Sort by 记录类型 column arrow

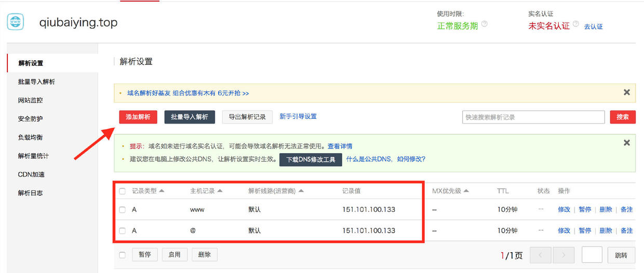click(x=162, y=191)
